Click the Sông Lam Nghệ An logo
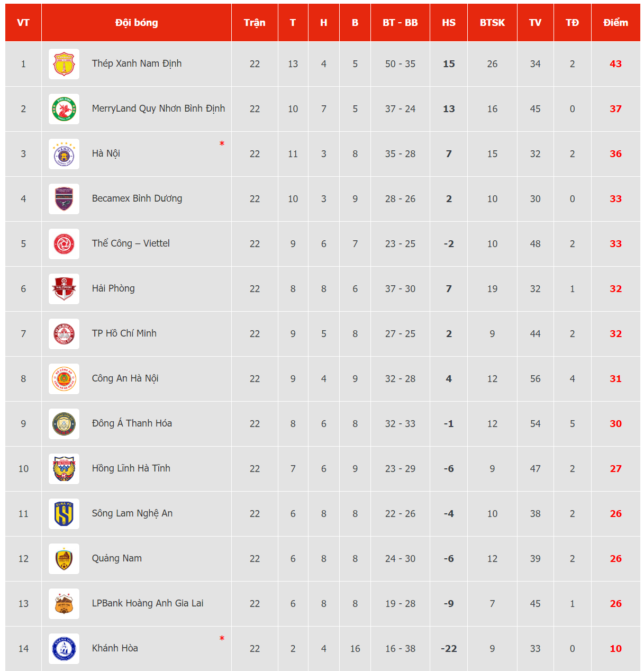 pos(64,514)
